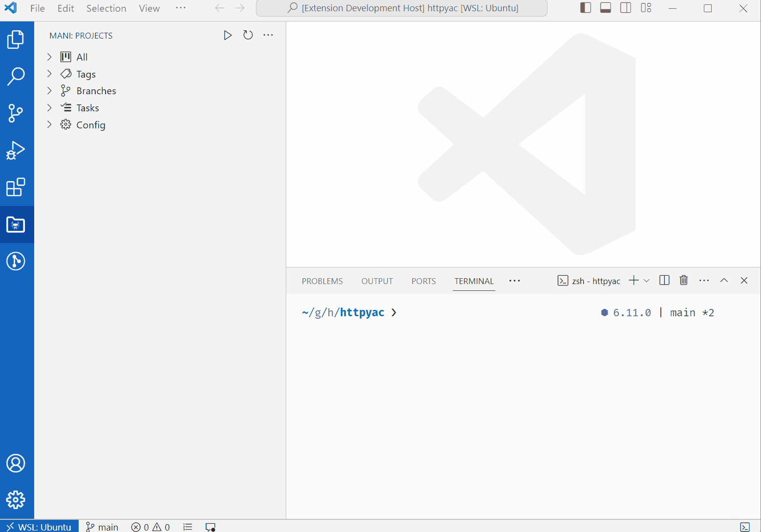Switch to the Problems tab
This screenshot has height=532, width=761.
[x=322, y=281]
